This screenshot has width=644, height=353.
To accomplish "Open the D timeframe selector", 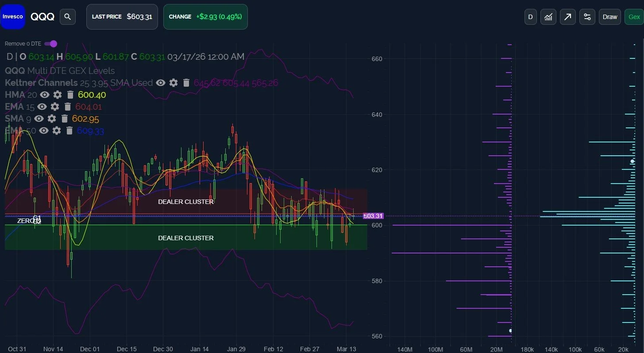I will click(x=530, y=17).
